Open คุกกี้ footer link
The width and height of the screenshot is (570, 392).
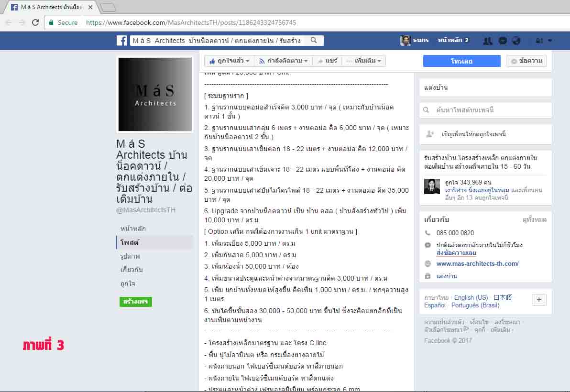[480, 330]
